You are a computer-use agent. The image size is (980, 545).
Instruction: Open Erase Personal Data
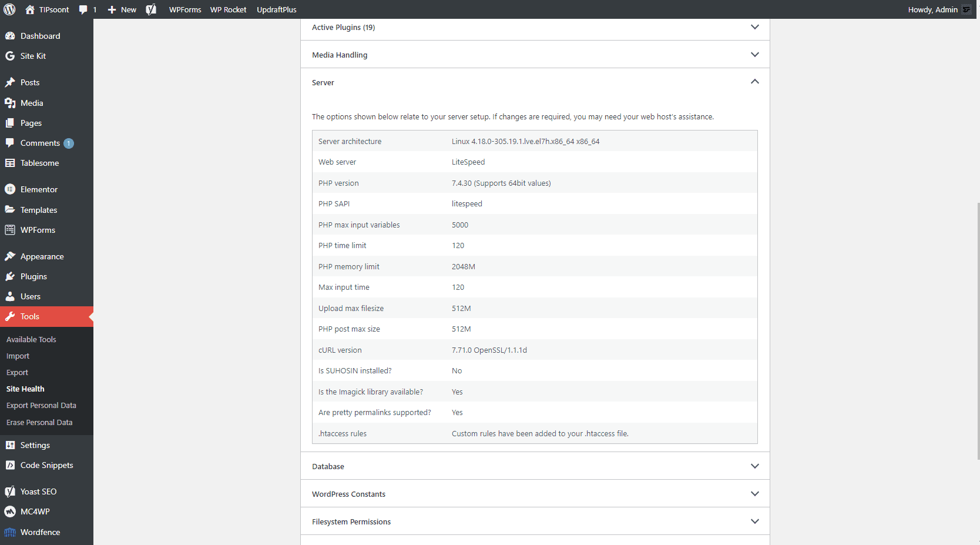[x=39, y=422]
